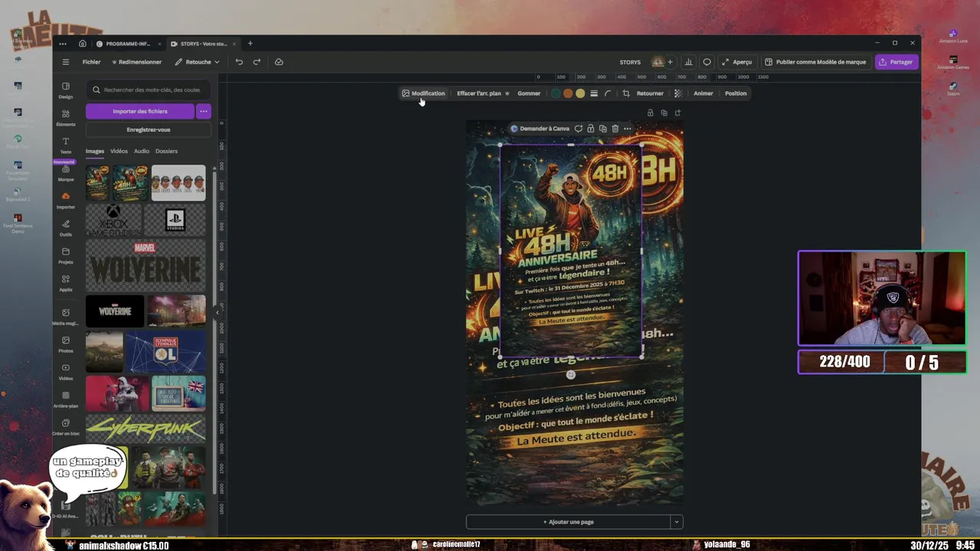980x551 pixels.
Task: Collapse the side panel arrow
Action: [x=217, y=311]
